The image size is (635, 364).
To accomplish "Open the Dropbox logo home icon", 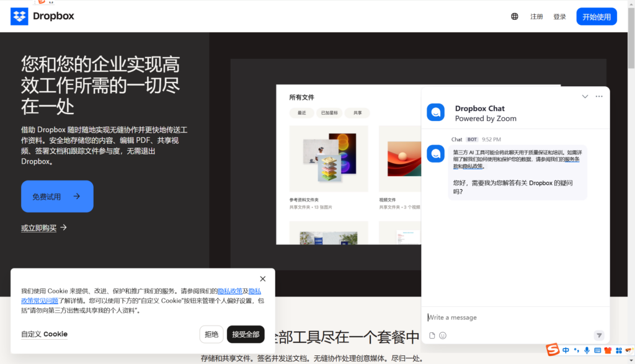I will [19, 16].
